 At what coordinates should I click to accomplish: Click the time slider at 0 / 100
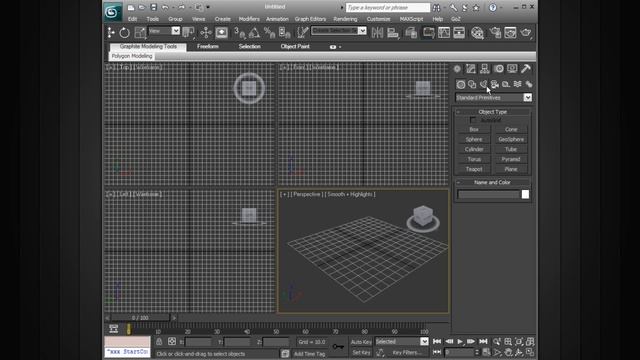[140, 318]
